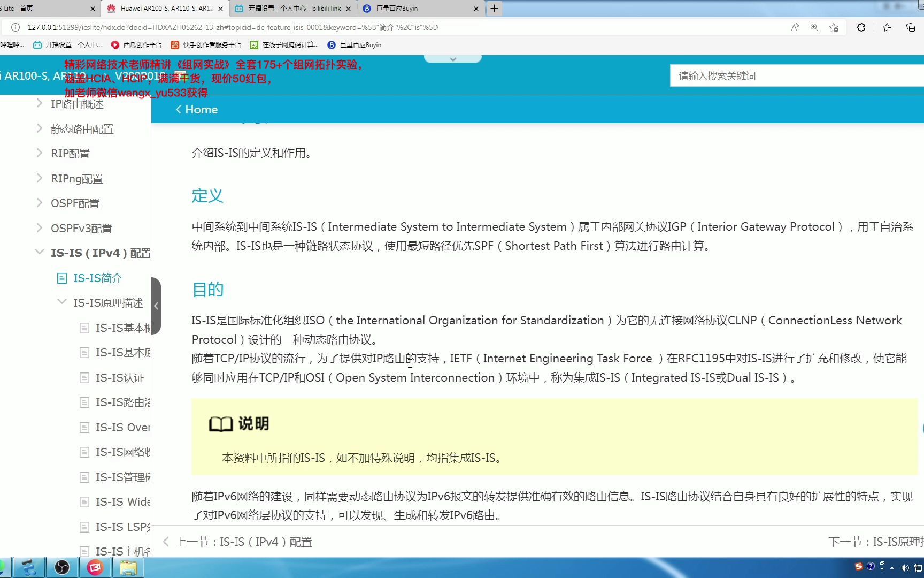Screen dimensions: 924x578
Task: Focus the keyword search field
Action: coord(797,75)
